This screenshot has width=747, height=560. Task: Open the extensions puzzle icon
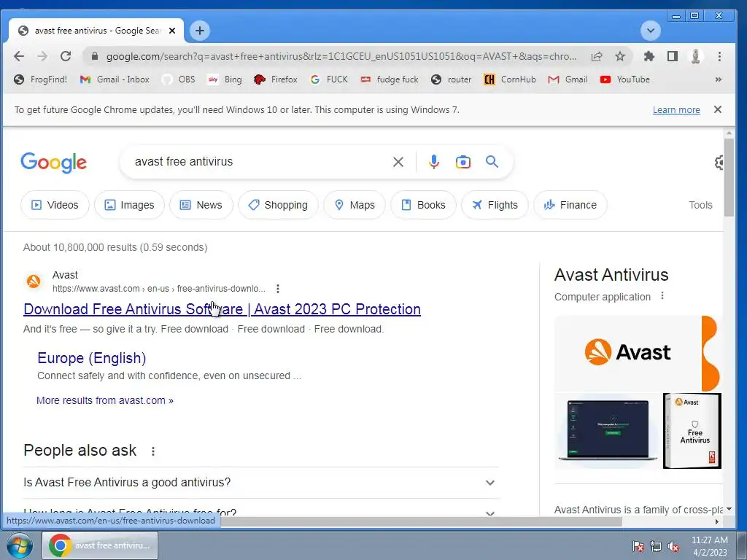click(649, 56)
